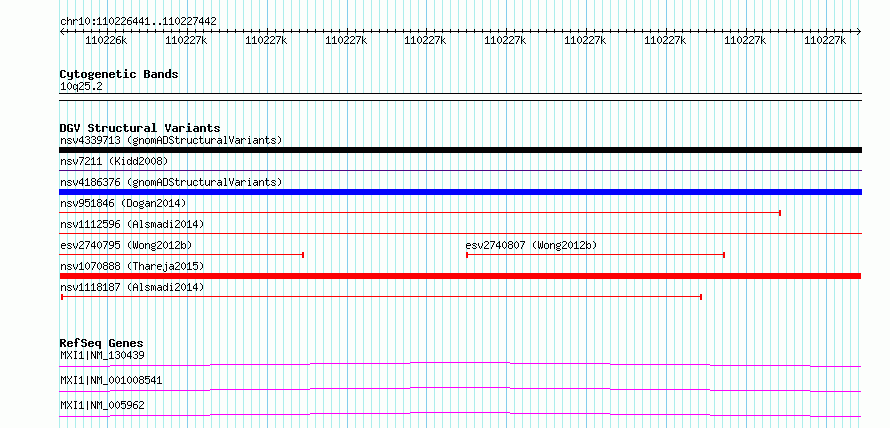Select the red esv2740807 variant line
The height and width of the screenshot is (428, 890).
point(595,255)
